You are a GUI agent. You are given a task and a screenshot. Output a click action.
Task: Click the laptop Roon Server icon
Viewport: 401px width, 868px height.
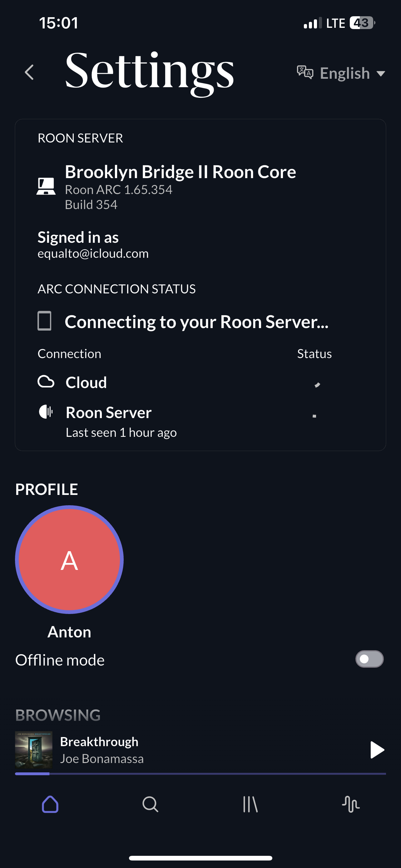pyautogui.click(x=46, y=186)
